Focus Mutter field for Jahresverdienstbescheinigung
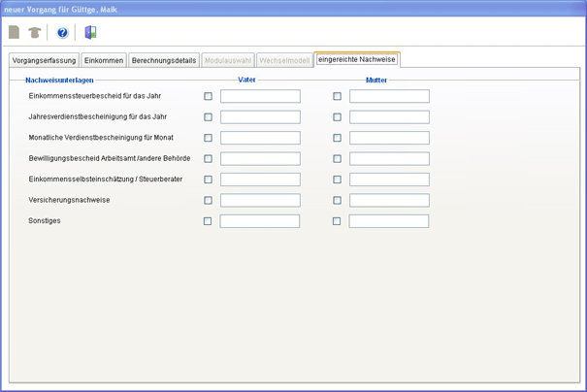This screenshot has height=392, width=587. point(389,117)
